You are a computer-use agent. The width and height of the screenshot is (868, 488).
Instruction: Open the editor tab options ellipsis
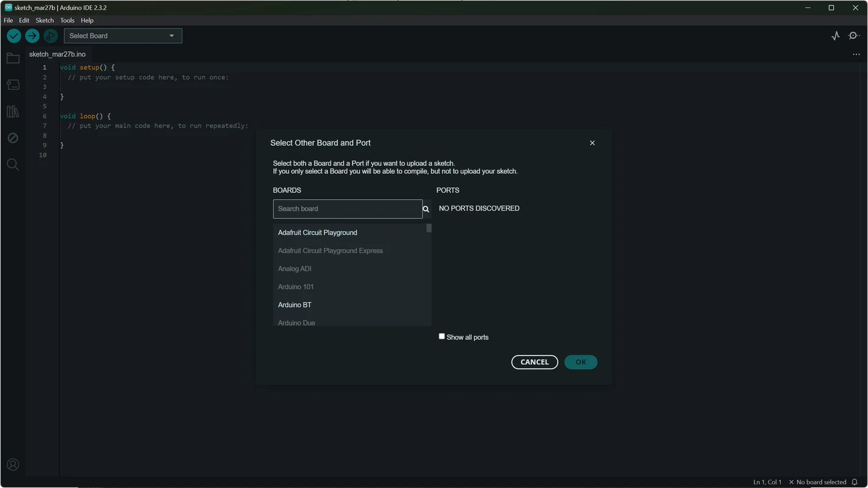(856, 54)
